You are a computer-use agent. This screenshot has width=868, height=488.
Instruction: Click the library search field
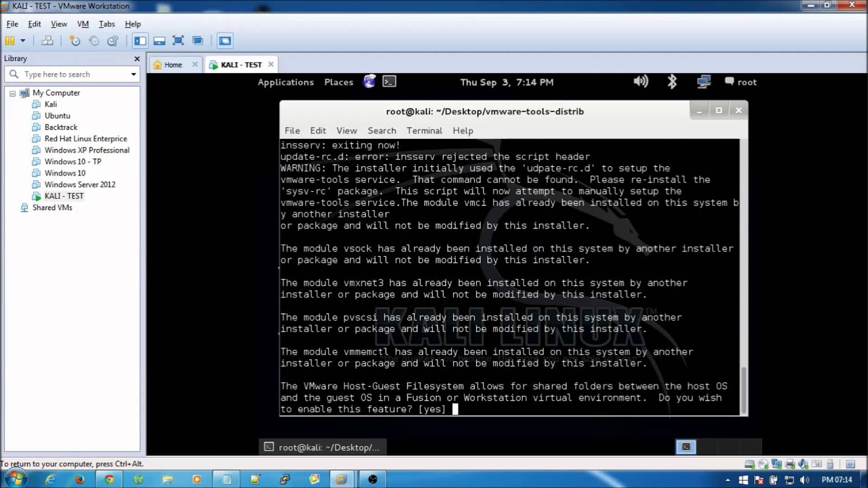tap(71, 75)
